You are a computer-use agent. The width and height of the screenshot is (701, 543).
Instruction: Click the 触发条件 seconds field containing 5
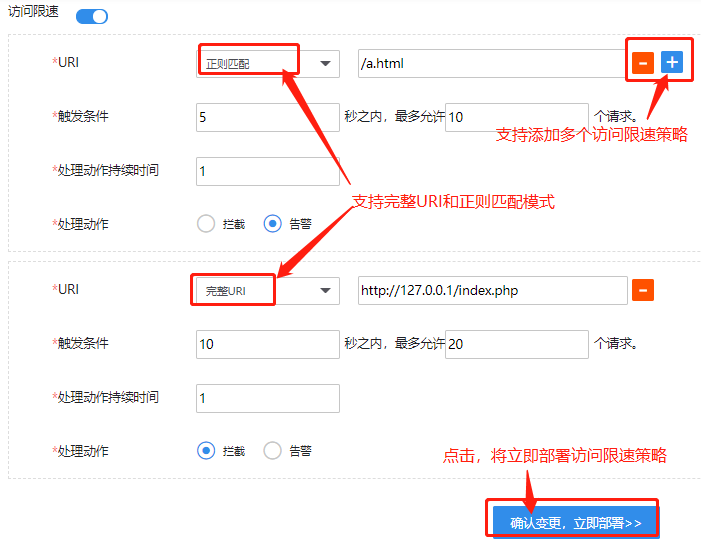pos(268,117)
